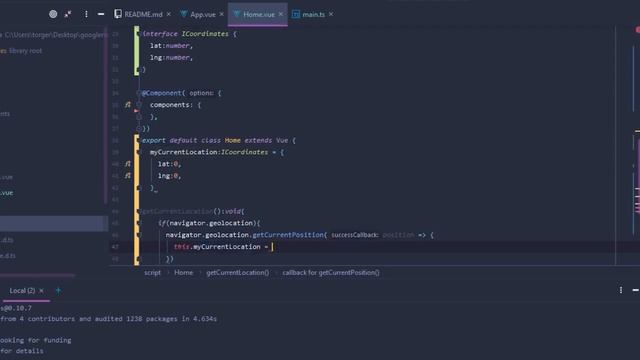Click the locate opened file target icon
The width and height of the screenshot is (640, 360).
[53, 14]
